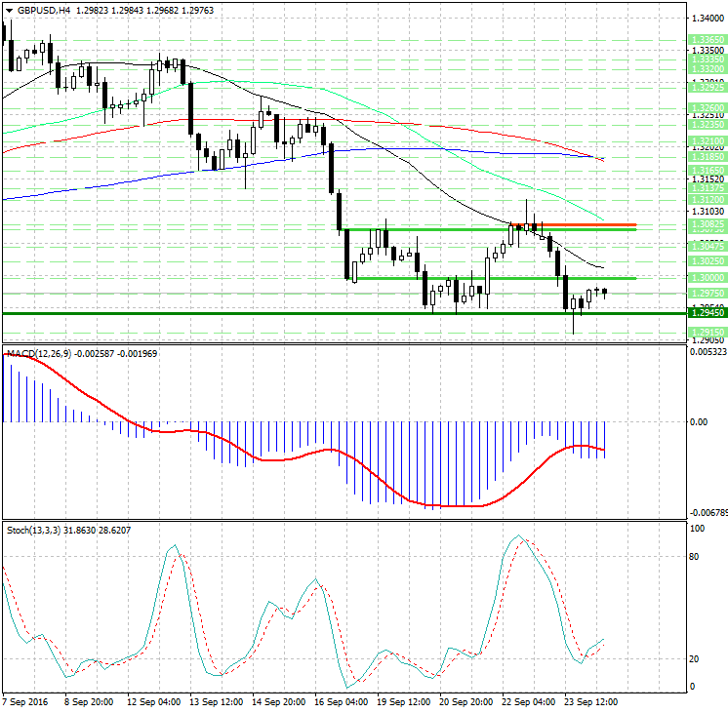Image resolution: width=728 pixels, height=713 pixels.
Task: Click the 23 Sep 12:00 time label
Action: pyautogui.click(x=591, y=701)
